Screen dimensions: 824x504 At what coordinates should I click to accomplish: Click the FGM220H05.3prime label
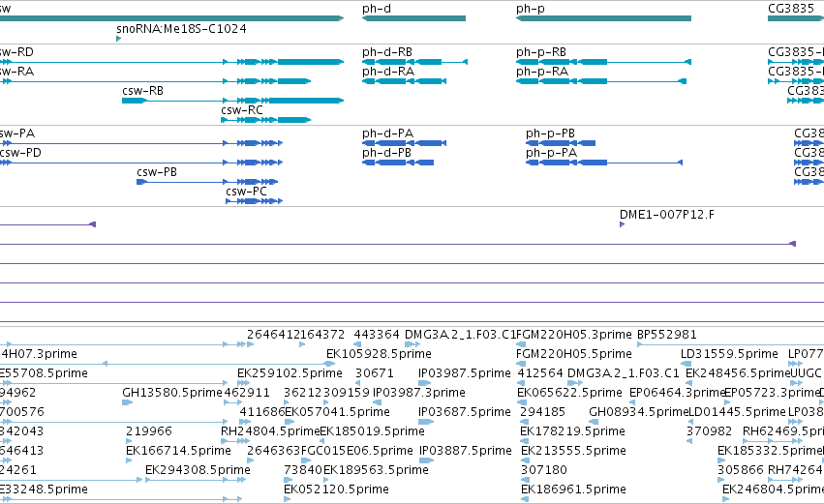click(574, 335)
